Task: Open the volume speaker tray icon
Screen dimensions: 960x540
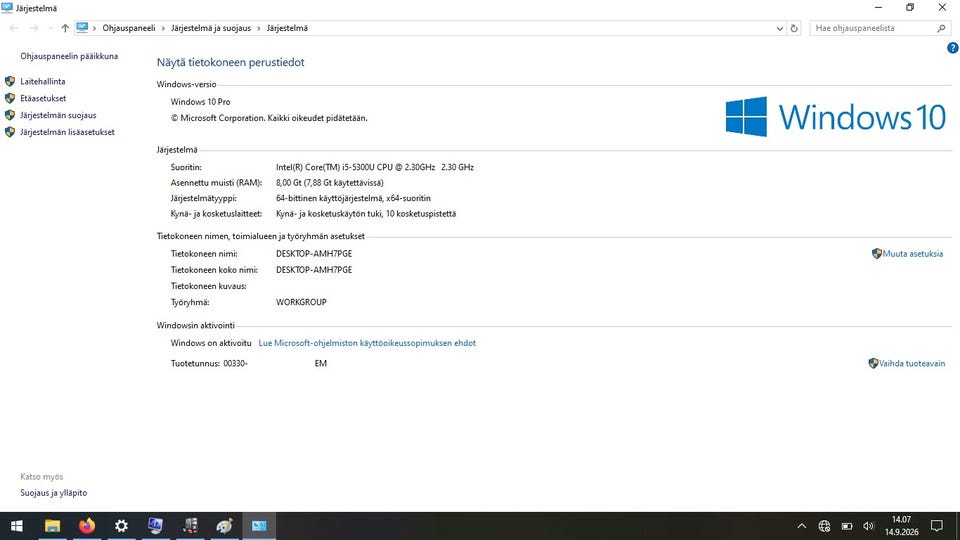Action: pos(869,526)
